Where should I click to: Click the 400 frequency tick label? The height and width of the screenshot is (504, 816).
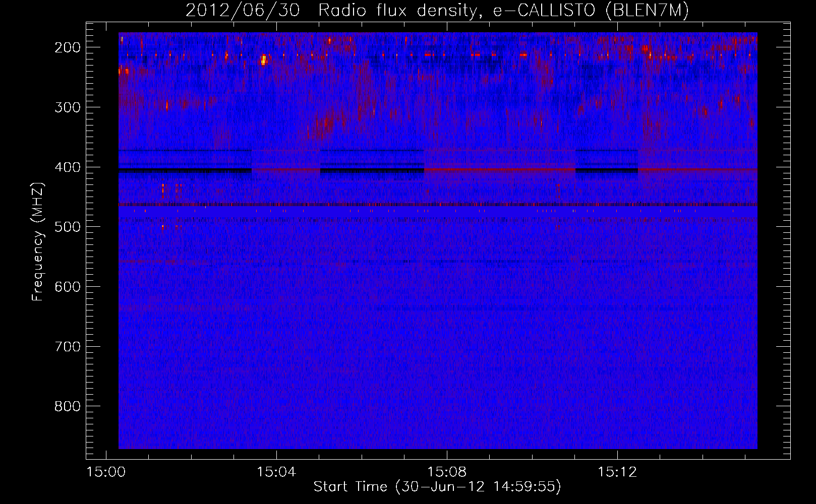tap(68, 167)
